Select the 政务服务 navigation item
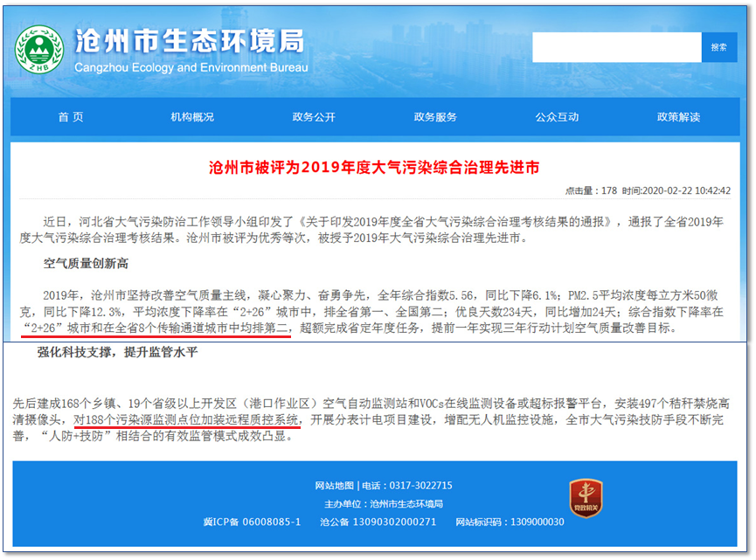Screen dimensions: 756x560 point(435,117)
